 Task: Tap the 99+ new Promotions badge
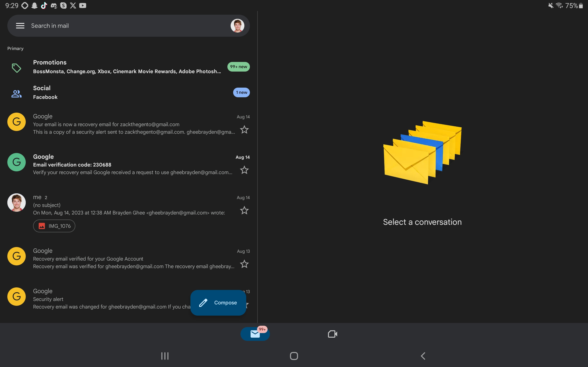tap(238, 67)
